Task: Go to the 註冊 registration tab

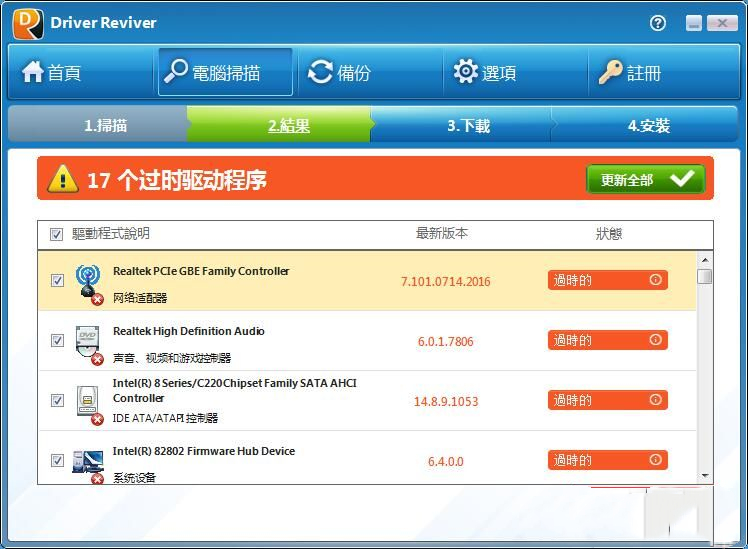Action: 629,72
